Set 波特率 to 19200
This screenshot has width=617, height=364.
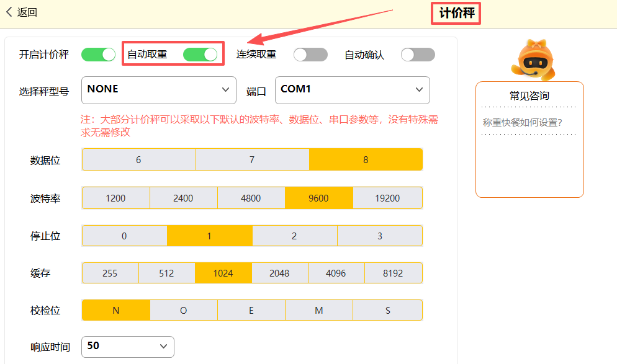[x=387, y=198]
